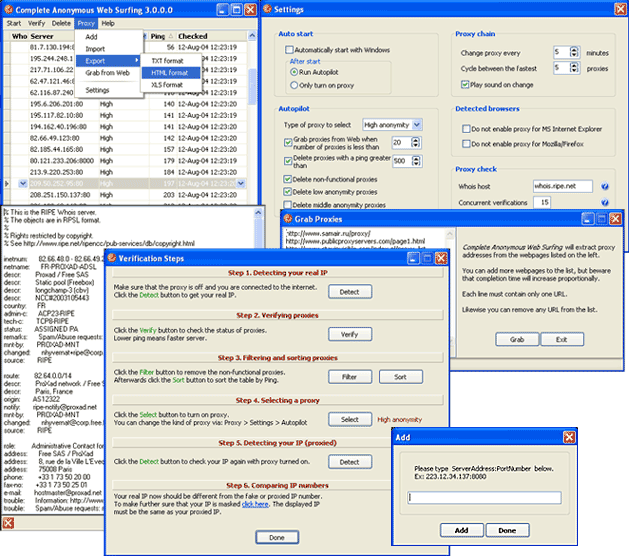
Task: Click the Whois host text field
Action: [x=563, y=186]
